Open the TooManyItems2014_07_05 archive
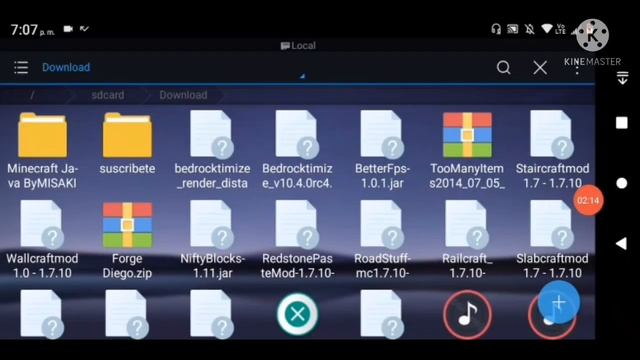Screen dimensions: 640x360 pos(467,150)
